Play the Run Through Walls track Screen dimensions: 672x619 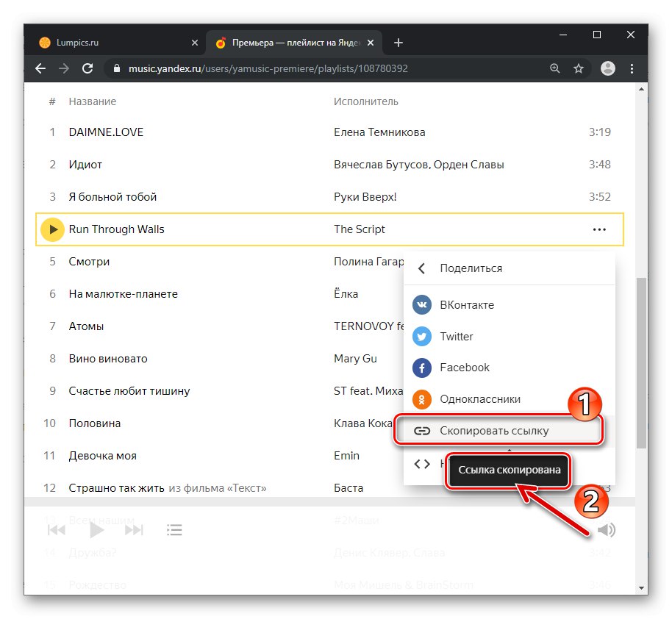click(52, 229)
